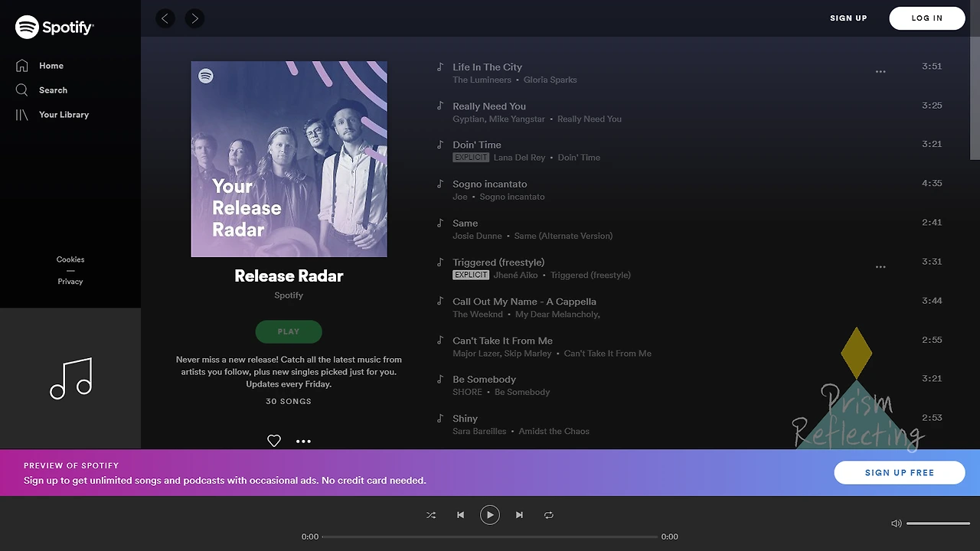This screenshot has width=980, height=551.
Task: Open artist Josie Dunne
Action: [x=477, y=236]
